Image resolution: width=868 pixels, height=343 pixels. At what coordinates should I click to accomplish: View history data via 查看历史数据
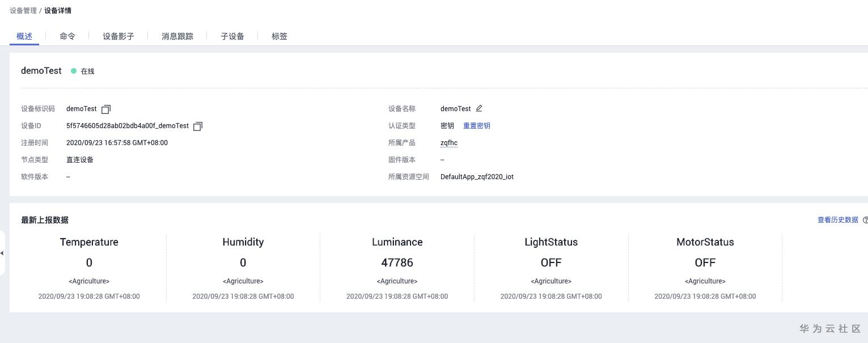pyautogui.click(x=837, y=220)
